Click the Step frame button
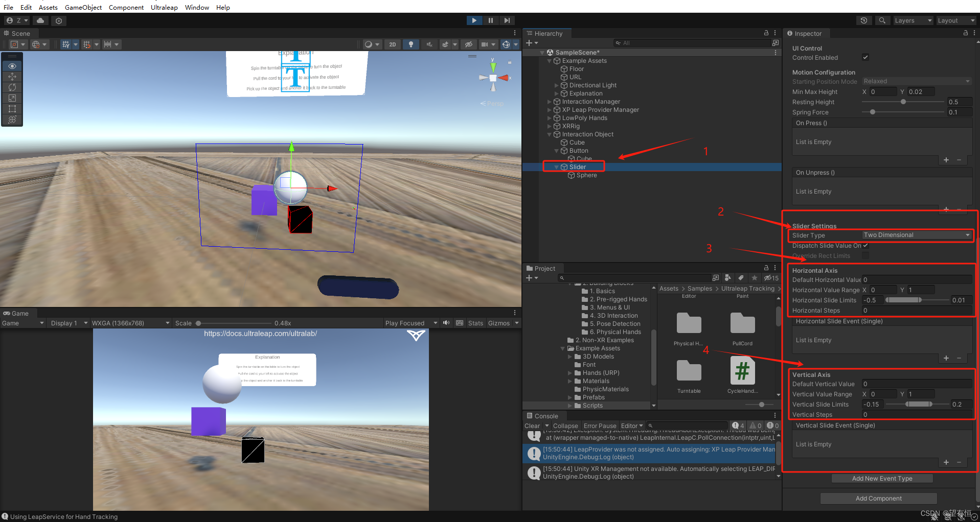Image resolution: width=980 pixels, height=522 pixels. (x=507, y=20)
